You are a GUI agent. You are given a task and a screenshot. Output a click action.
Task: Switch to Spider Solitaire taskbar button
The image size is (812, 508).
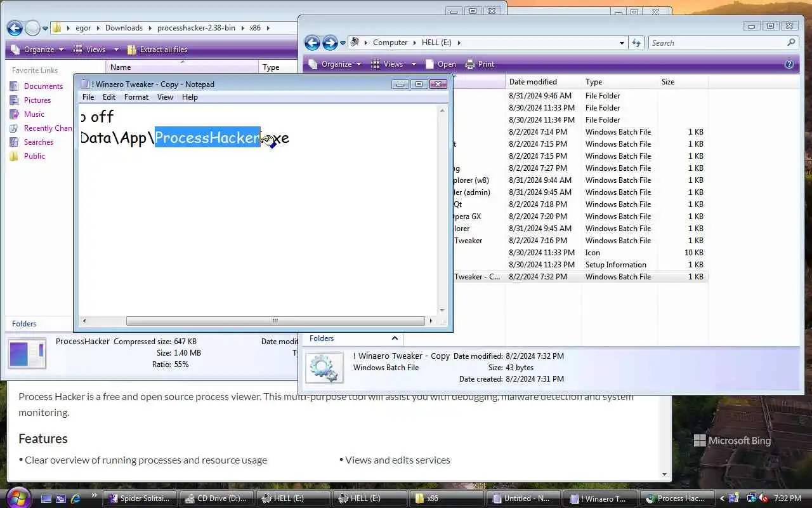(140, 498)
